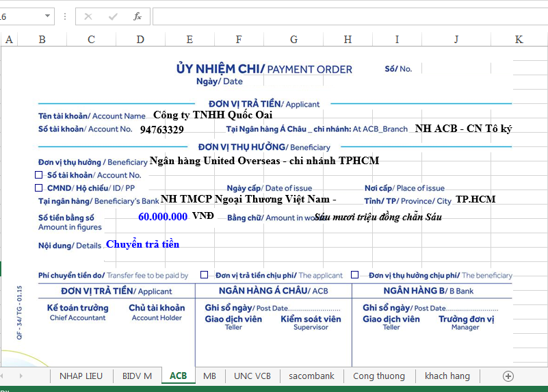This screenshot has height=392, width=548.
Task: Click the Enter checkmark in formula bar
Action: 113,16
